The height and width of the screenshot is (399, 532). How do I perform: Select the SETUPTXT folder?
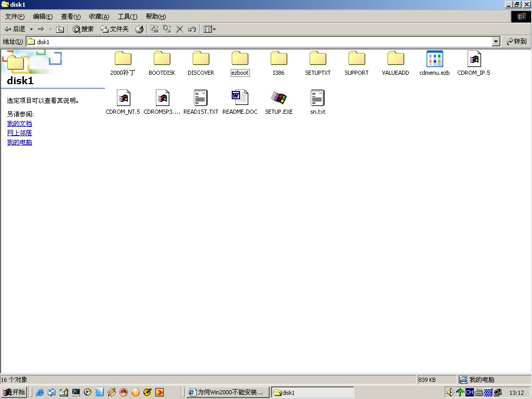(x=318, y=63)
